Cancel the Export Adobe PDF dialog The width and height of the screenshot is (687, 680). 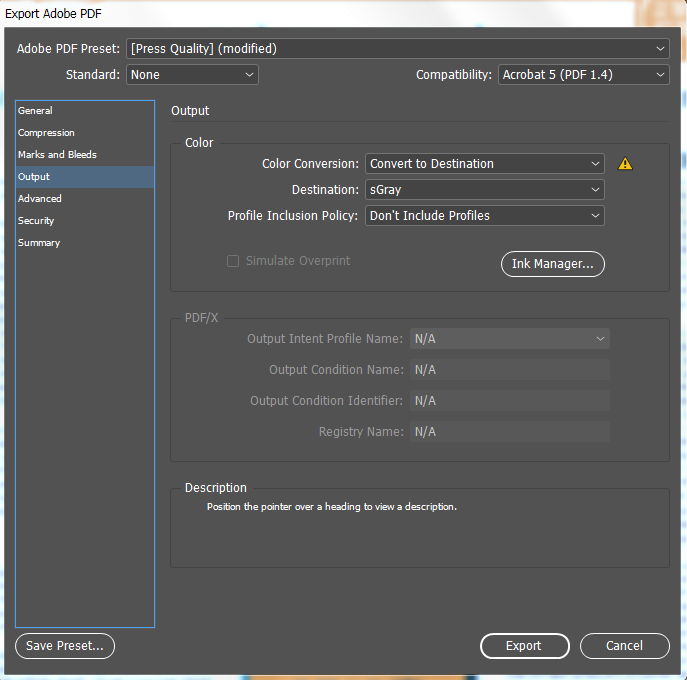[625, 646]
